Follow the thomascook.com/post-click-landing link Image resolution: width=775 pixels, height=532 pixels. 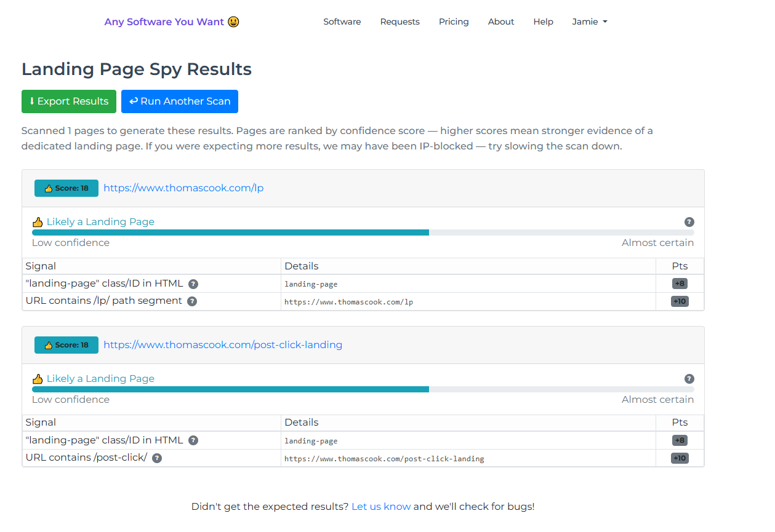(223, 345)
